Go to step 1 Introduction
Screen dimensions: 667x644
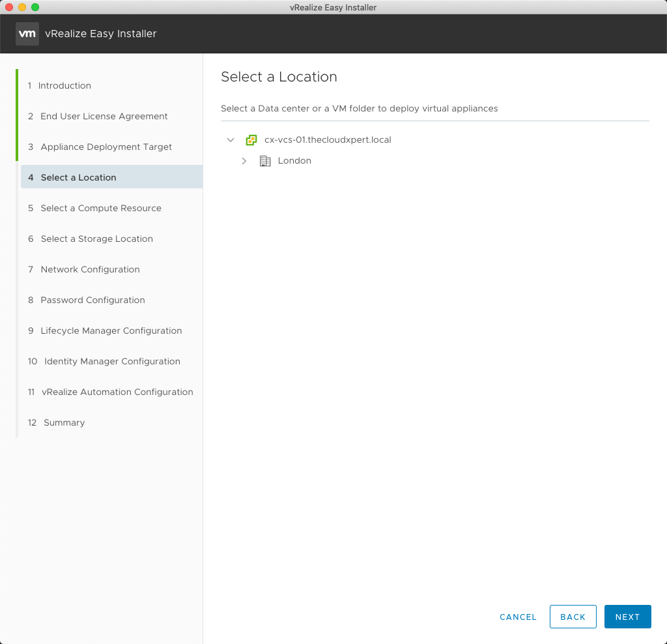point(64,85)
